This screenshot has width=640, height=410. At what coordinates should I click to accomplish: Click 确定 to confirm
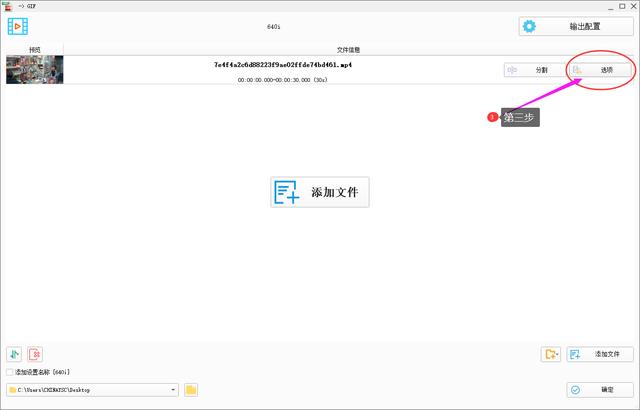pos(600,390)
